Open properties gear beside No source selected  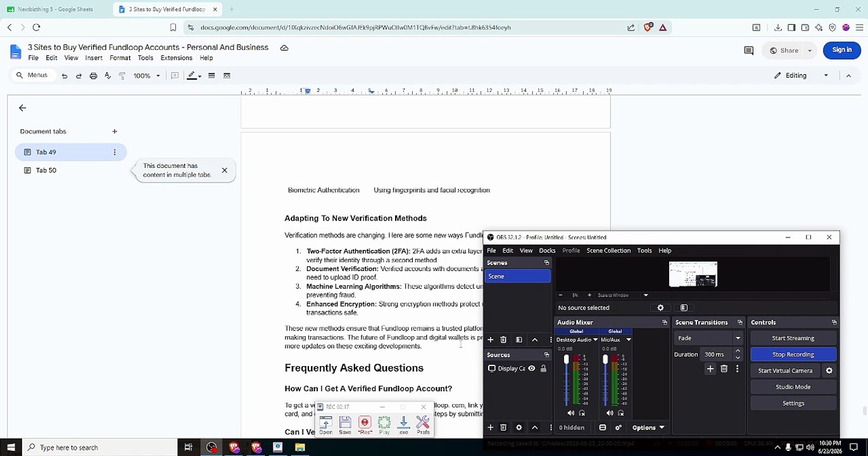click(660, 308)
